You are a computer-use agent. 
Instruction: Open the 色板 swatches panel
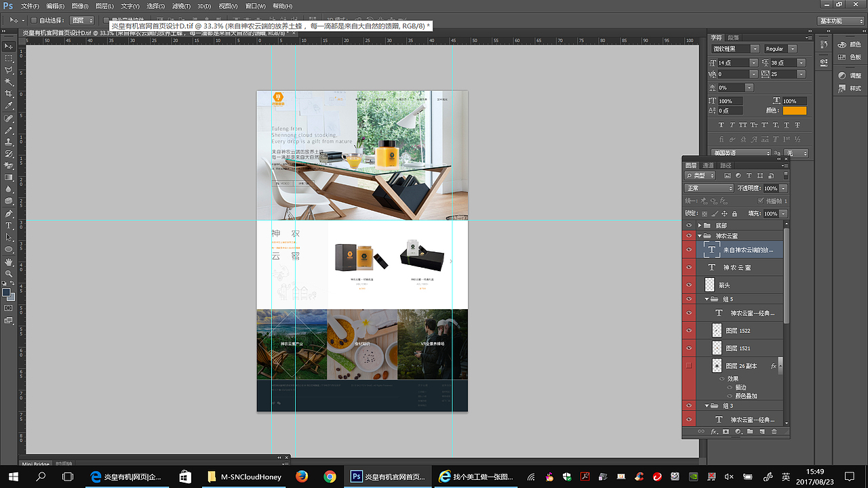pyautogui.click(x=849, y=58)
